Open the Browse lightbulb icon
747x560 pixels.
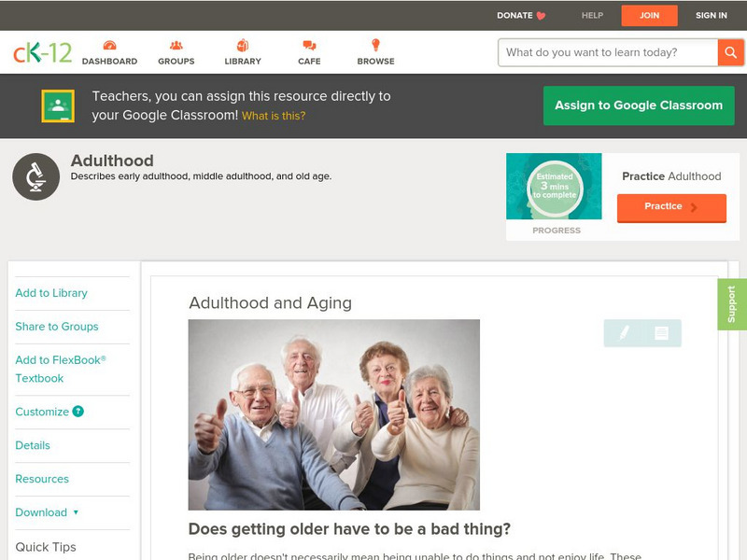point(375,45)
